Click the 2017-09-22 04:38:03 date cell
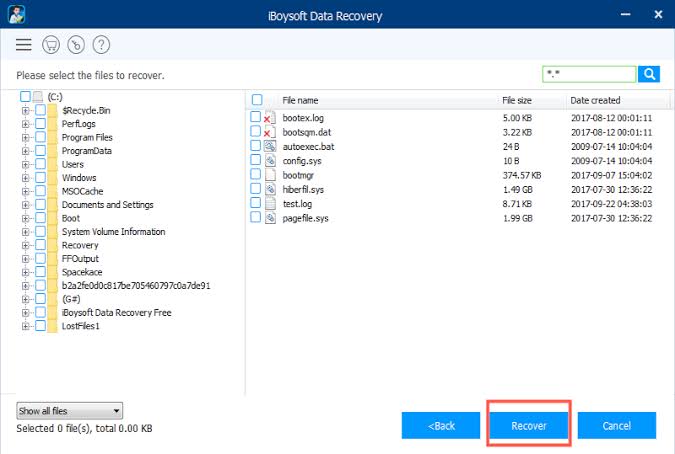The image size is (675, 454). tap(611, 204)
